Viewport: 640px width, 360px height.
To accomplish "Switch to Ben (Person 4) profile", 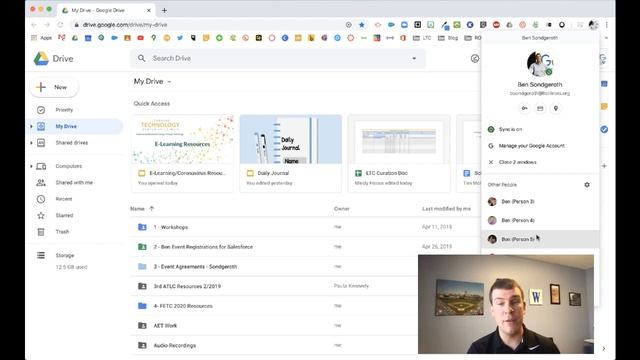I will [x=540, y=220].
